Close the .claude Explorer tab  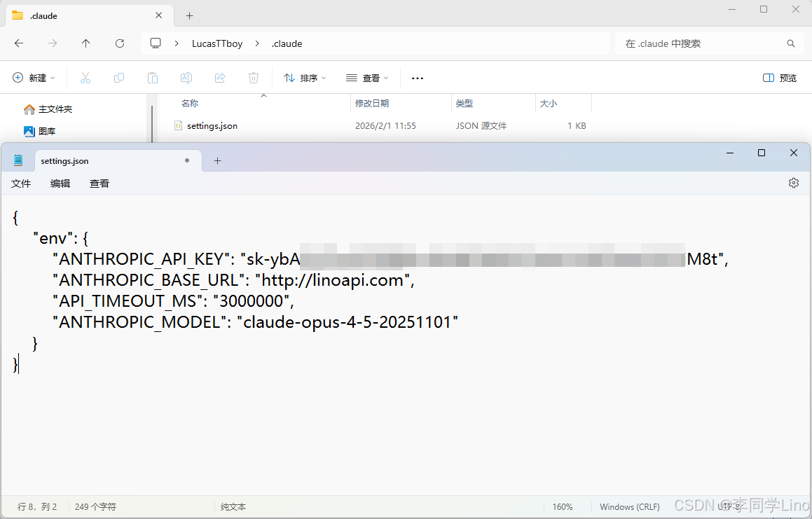(158, 15)
